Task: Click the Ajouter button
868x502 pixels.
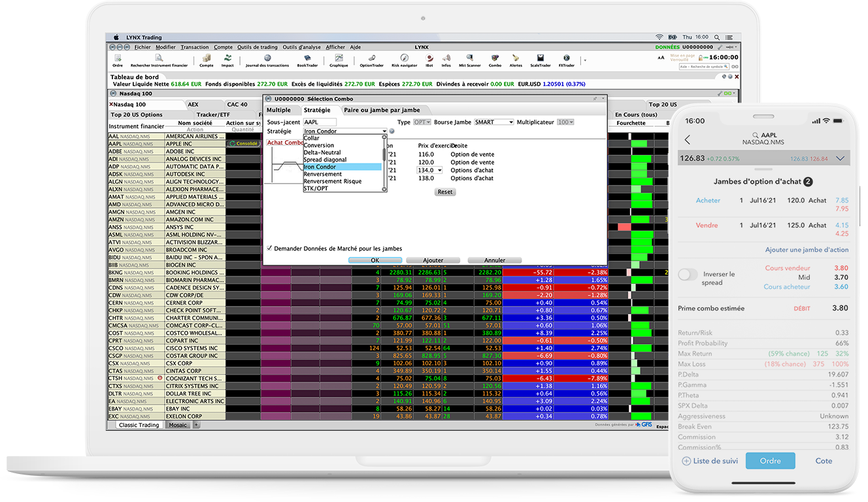Action: click(x=433, y=260)
